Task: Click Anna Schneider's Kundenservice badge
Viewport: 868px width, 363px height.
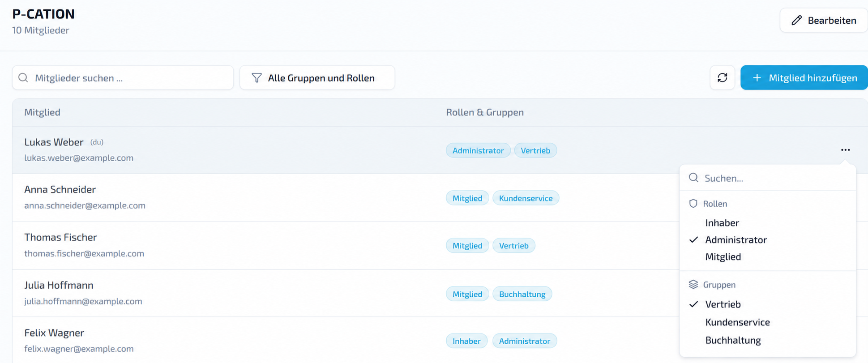Action: pyautogui.click(x=526, y=198)
